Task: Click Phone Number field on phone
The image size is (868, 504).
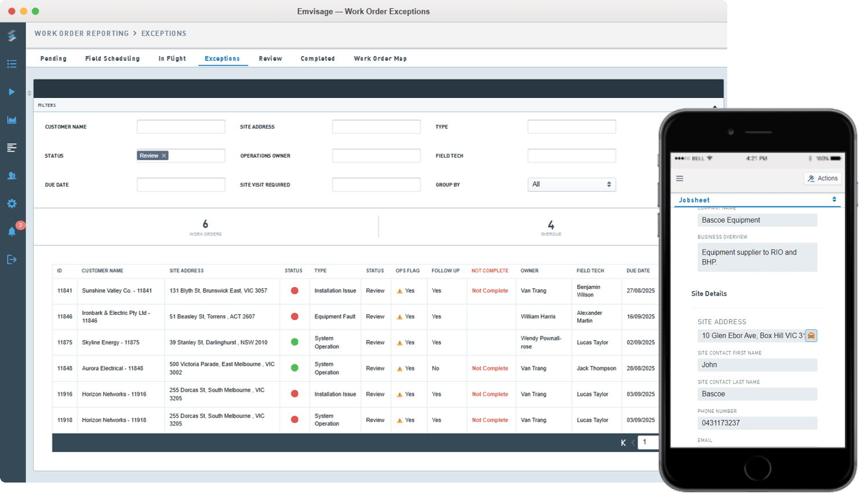Action: tap(757, 423)
